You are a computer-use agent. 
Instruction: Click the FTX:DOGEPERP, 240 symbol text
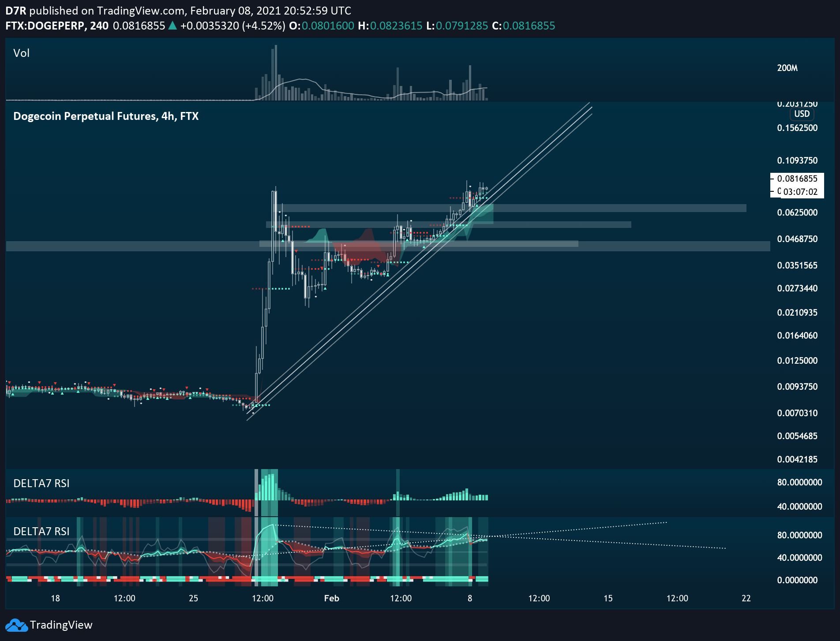click(57, 26)
